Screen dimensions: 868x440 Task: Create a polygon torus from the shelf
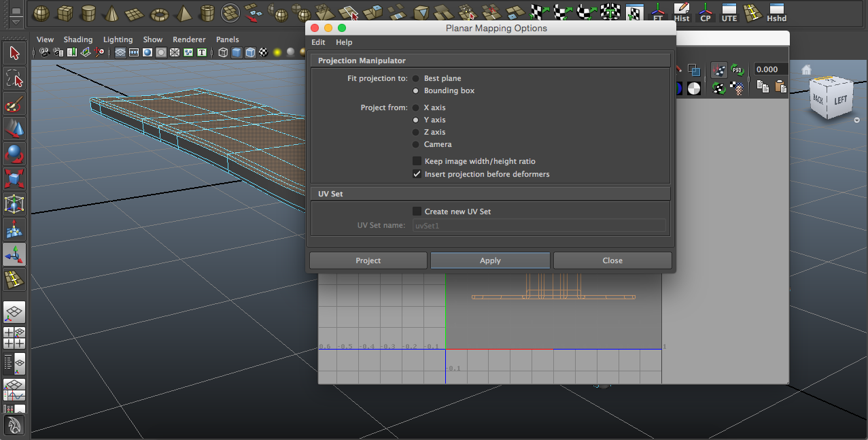tap(159, 12)
